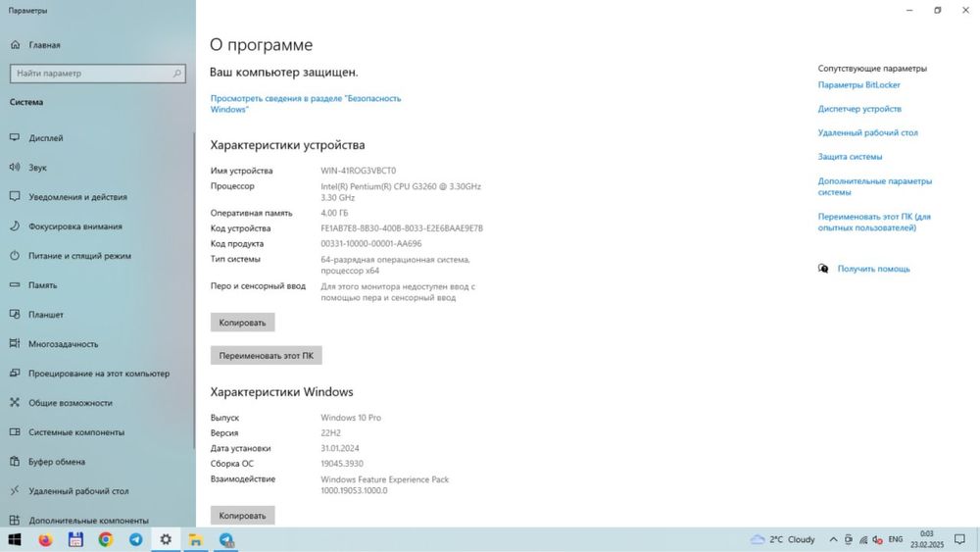Open Защита системы link
Screen dimensions: 980x552
[850, 157]
